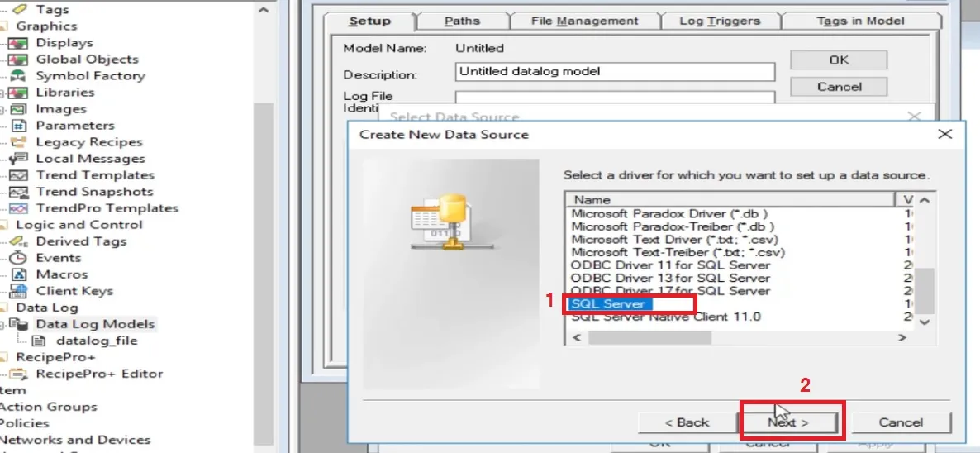Select Microsoft Paradox-Treiber (*.db)
Screen dimensions: 980x453
[673, 226]
